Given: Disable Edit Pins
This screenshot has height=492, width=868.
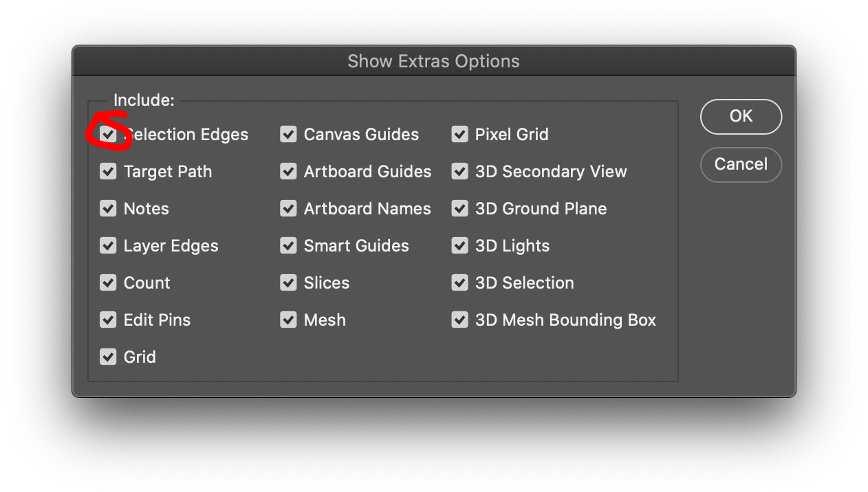Looking at the screenshot, I should click(x=108, y=320).
